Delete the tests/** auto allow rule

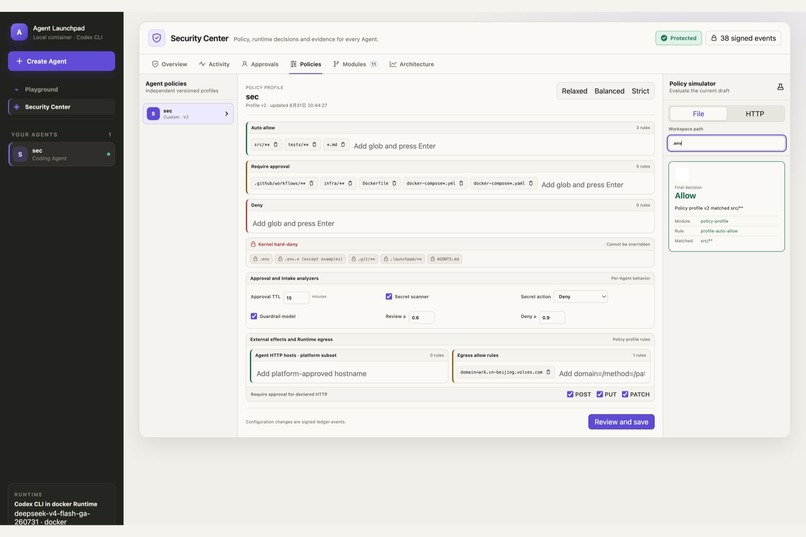pos(315,145)
